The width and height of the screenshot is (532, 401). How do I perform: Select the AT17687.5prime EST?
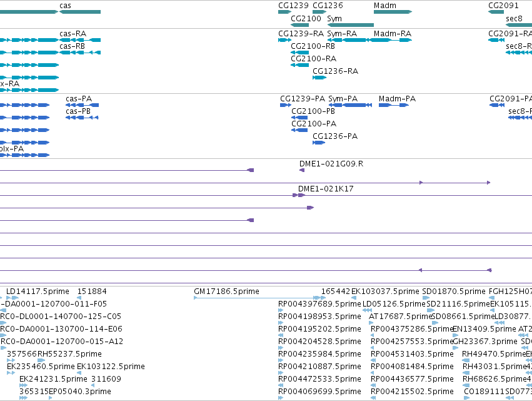371,323
